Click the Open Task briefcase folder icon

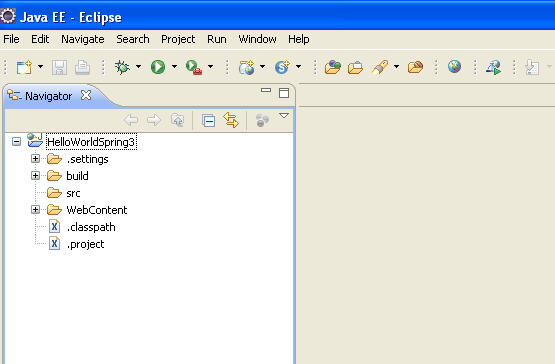355,67
